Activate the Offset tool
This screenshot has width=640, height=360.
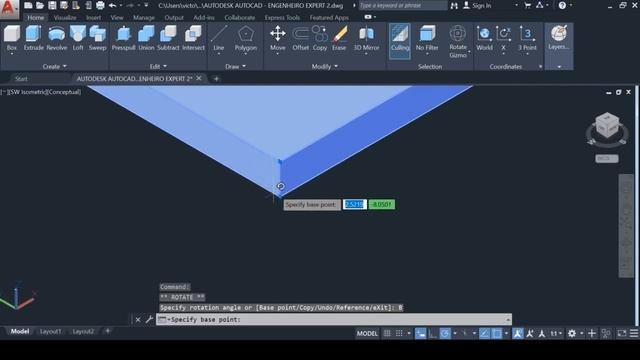pos(300,38)
